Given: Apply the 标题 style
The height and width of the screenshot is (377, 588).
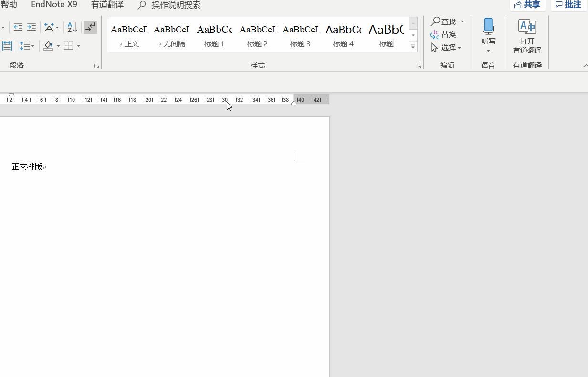Looking at the screenshot, I should (x=387, y=35).
